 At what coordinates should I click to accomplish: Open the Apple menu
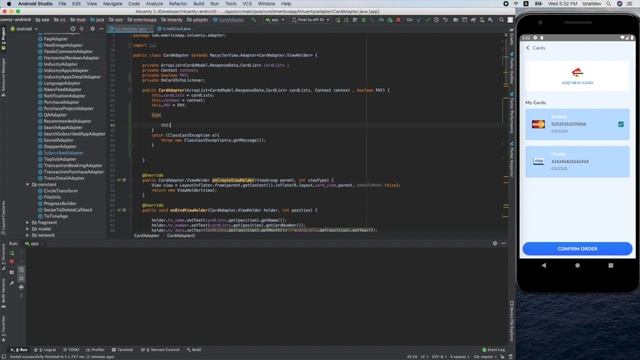9,4
